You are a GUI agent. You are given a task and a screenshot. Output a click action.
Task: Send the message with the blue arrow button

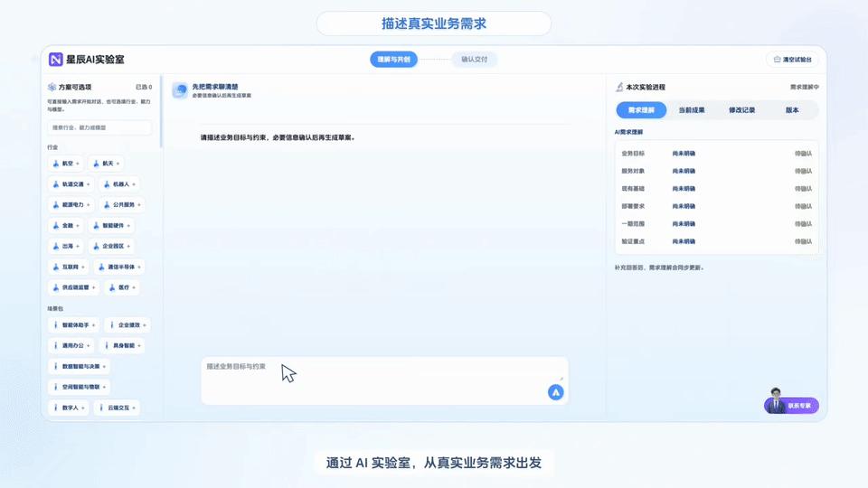click(555, 392)
